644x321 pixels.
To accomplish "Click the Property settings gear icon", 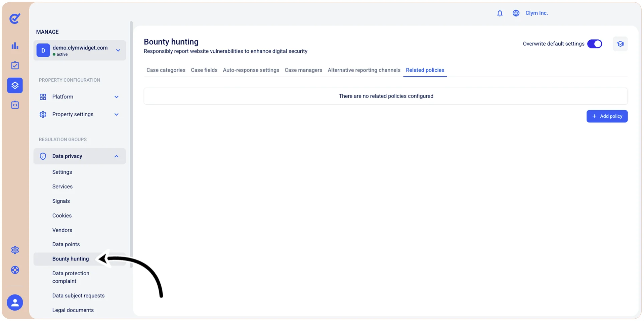I will click(x=43, y=114).
